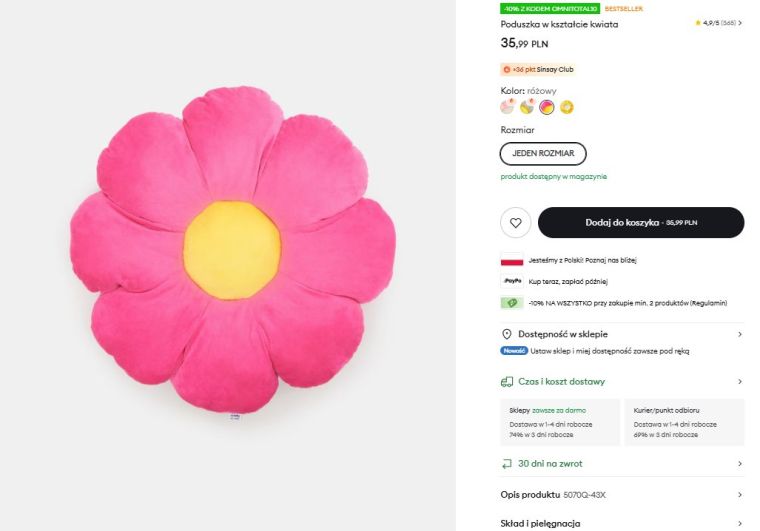Click the star rating icon
Viewport: 760px width, 531px height.
tap(698, 23)
